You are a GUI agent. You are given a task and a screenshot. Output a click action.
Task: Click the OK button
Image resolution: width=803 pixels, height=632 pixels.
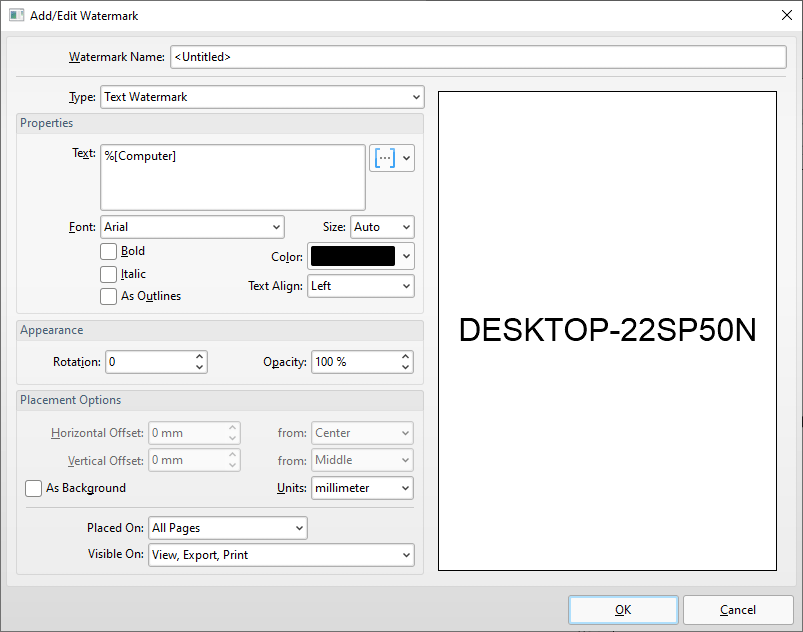point(623,610)
